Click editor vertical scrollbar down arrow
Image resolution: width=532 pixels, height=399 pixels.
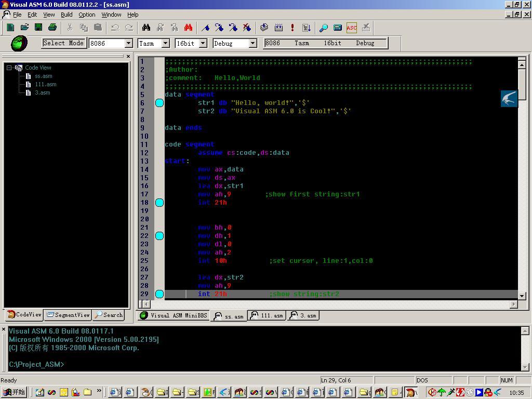pyautogui.click(x=522, y=296)
